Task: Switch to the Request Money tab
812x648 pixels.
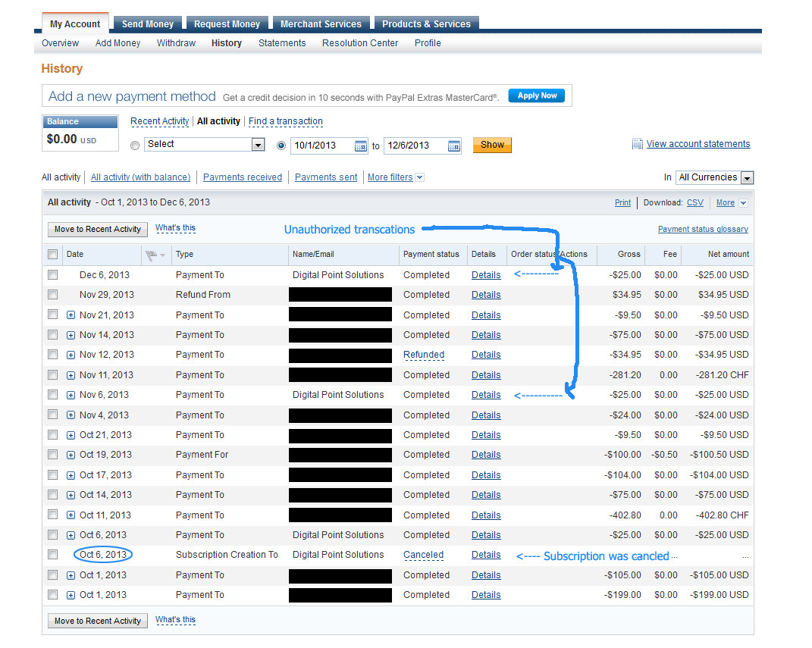Action: (227, 23)
